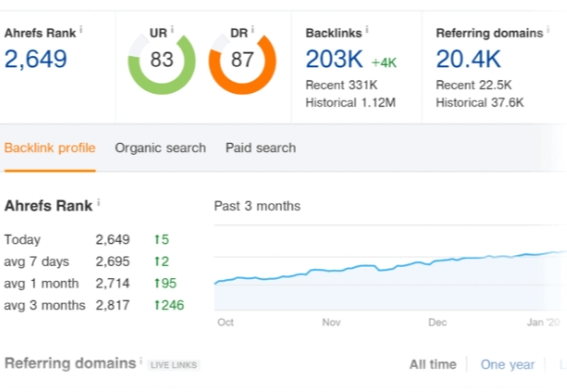Click the avg 3 months value 2,817
The width and height of the screenshot is (567, 392).
coord(112,306)
